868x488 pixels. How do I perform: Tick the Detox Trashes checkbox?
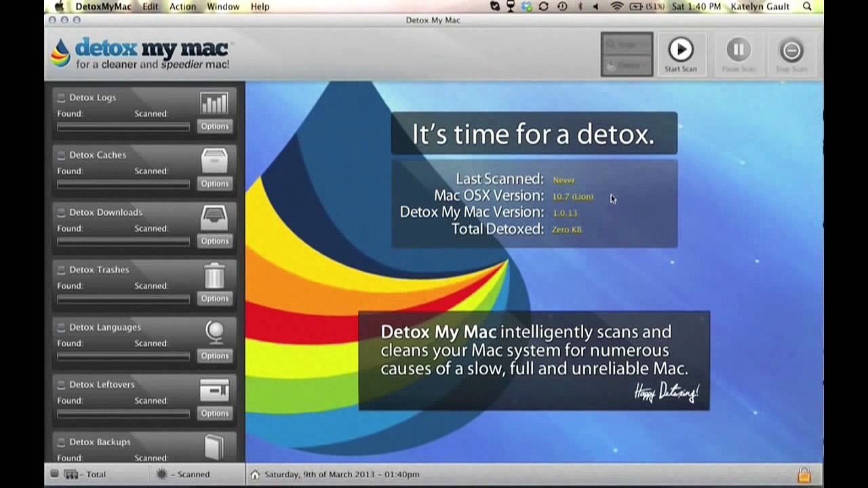61,270
